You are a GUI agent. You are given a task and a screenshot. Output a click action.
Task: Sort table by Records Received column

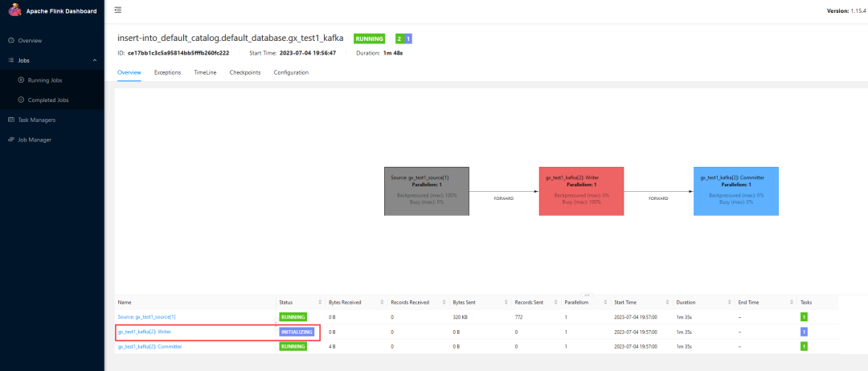click(x=444, y=303)
